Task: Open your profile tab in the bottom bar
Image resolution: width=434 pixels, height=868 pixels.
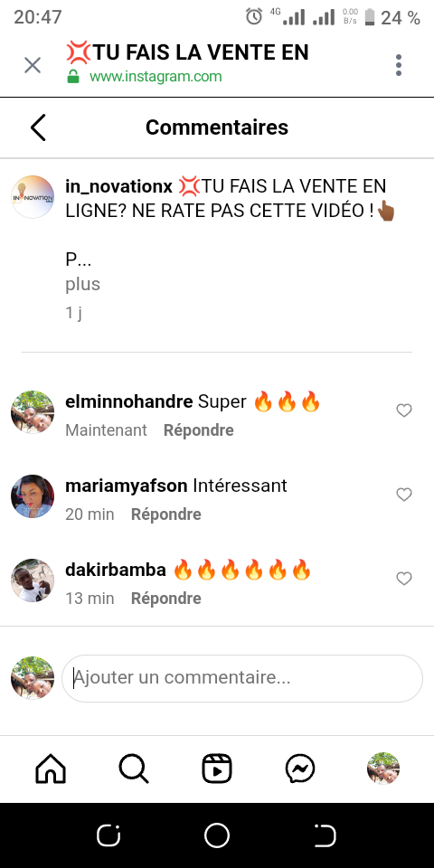Action: pos(383,769)
